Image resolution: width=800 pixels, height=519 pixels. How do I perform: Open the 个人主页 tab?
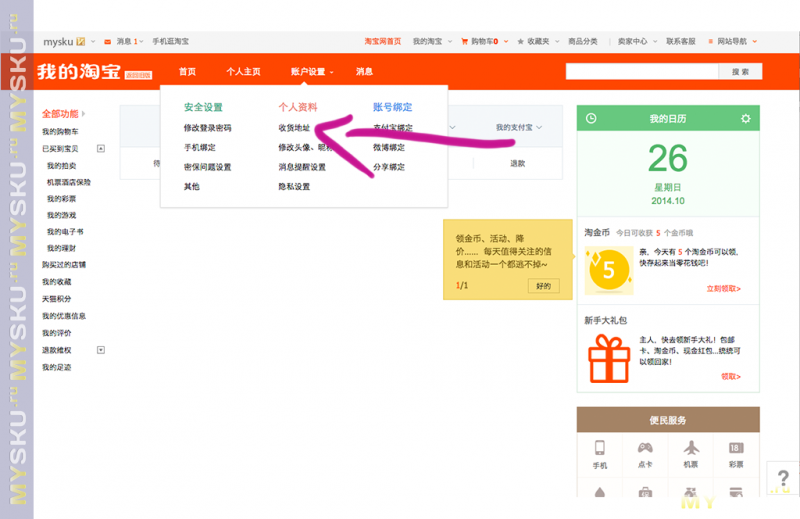pyautogui.click(x=243, y=71)
